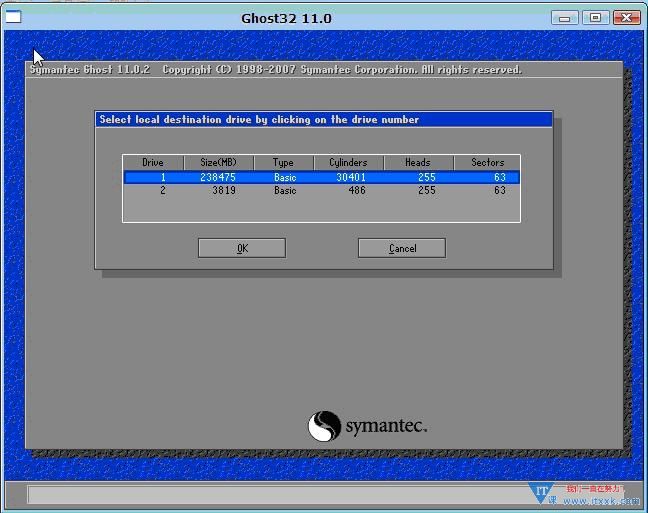This screenshot has height=513, width=648.
Task: Select drive number 1 in the list
Action: [x=163, y=177]
